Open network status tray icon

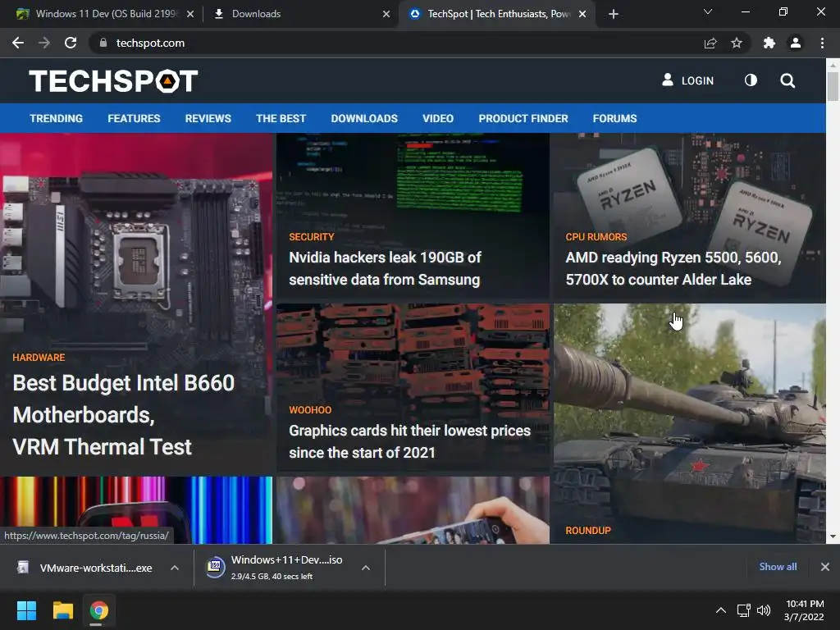coord(743,610)
